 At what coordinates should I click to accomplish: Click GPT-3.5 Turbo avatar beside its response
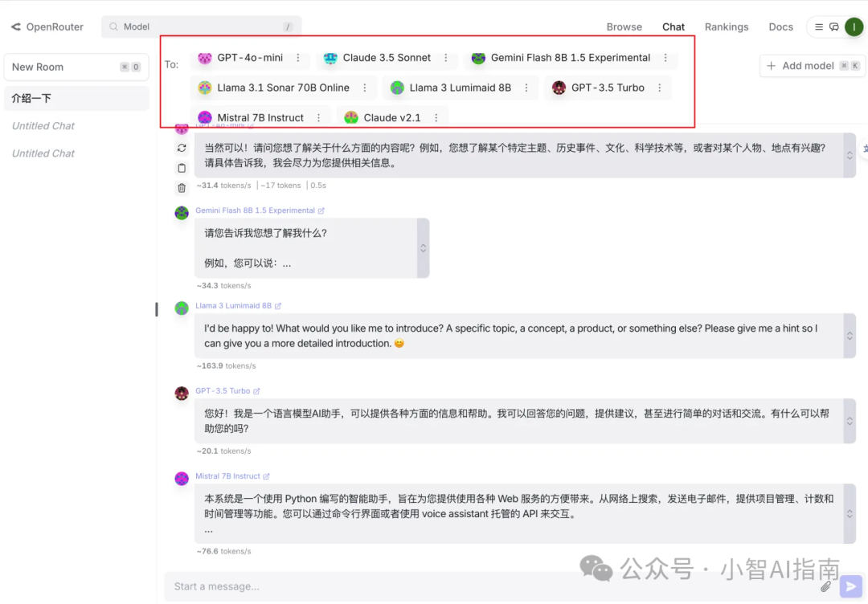[x=182, y=394]
